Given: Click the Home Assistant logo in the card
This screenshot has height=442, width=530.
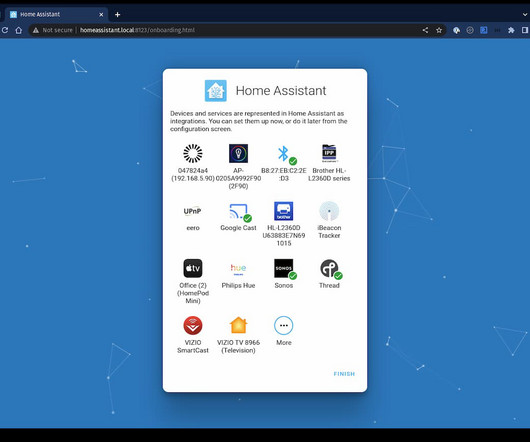Looking at the screenshot, I should click(x=216, y=91).
